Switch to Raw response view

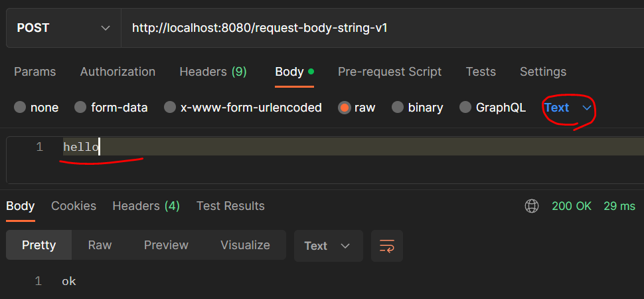100,245
